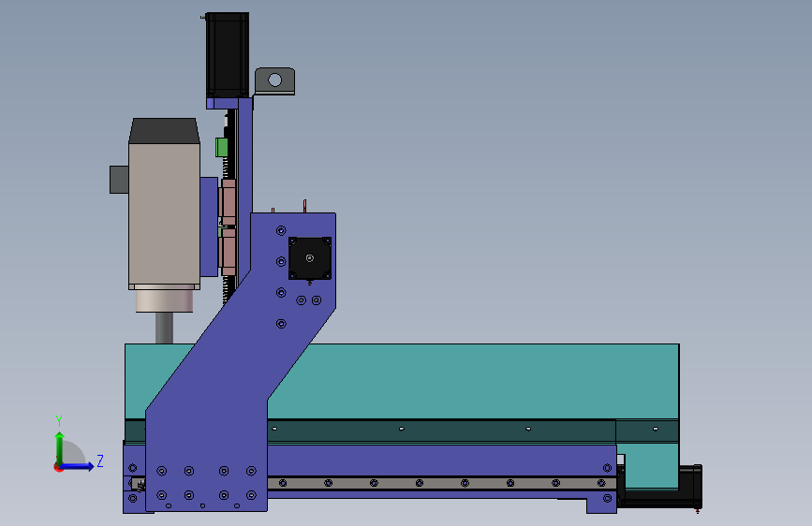Screen dimensions: 812x526
Task: Select the gray linear rail with bolt row
Action: [441, 483]
